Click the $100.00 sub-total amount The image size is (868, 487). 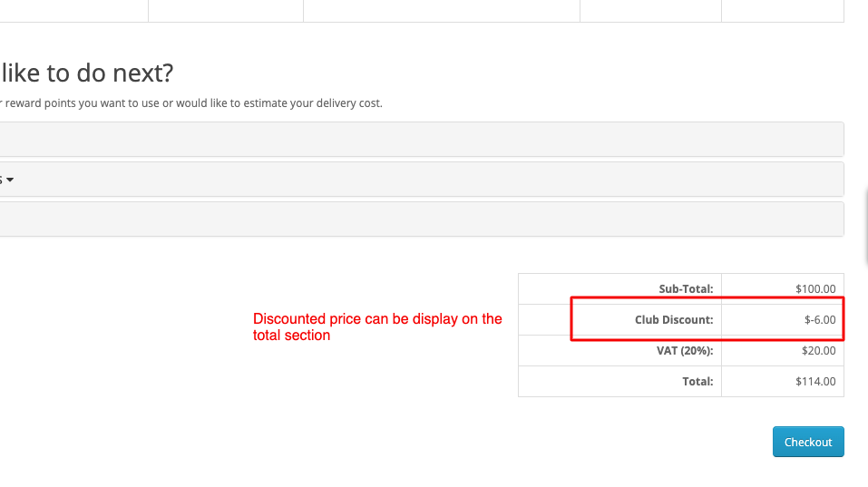[x=815, y=289]
